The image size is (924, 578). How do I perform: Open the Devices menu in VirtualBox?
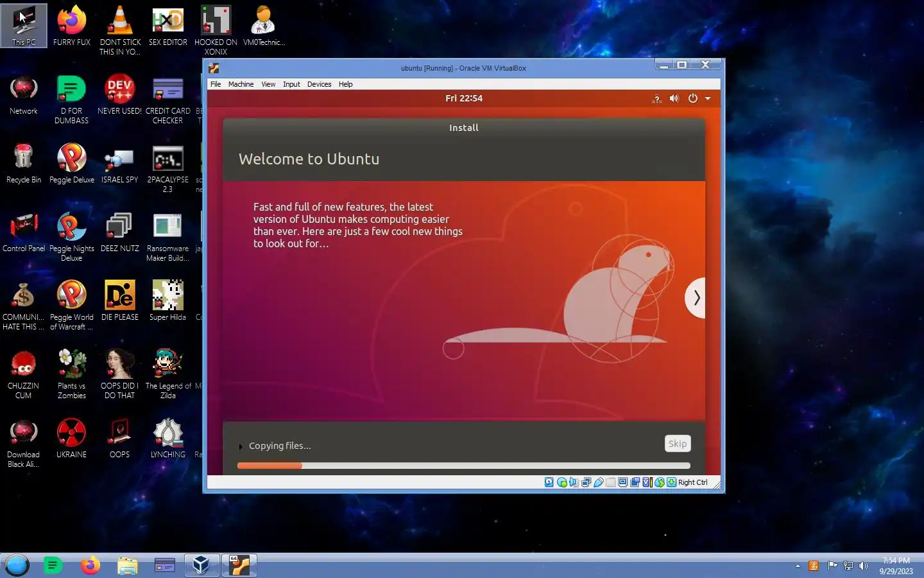(x=319, y=84)
